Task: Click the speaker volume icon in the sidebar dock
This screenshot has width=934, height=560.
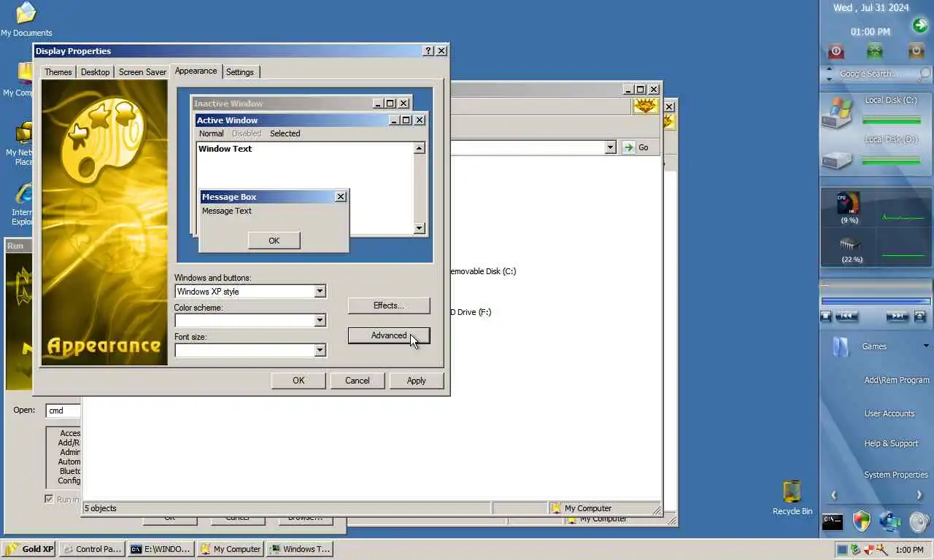Action: [x=919, y=521]
